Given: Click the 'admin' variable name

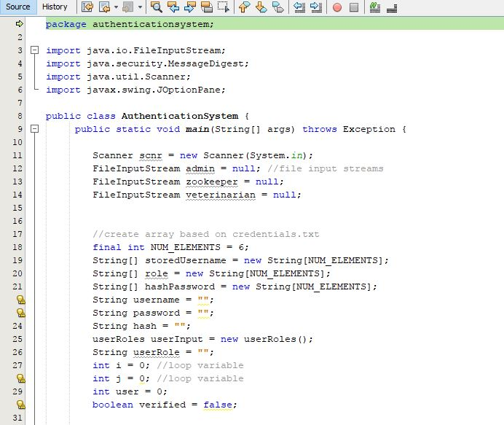Looking at the screenshot, I should tap(200, 168).
